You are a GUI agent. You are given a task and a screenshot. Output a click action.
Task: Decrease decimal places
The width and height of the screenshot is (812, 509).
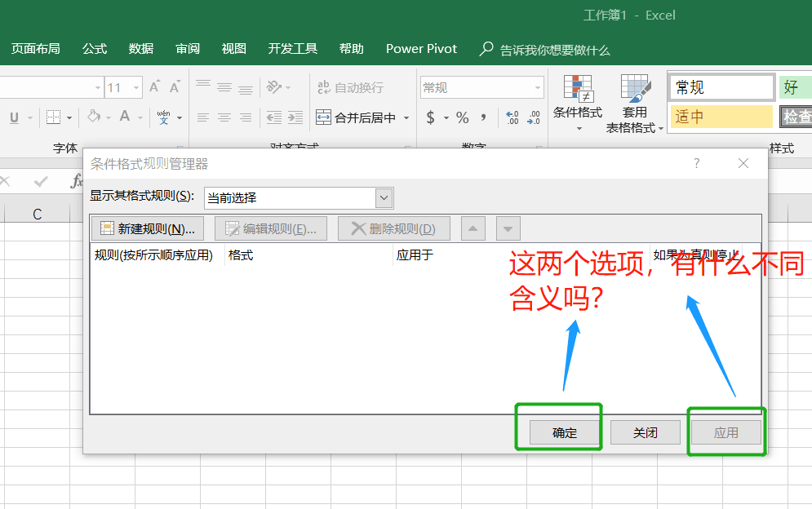point(534,117)
